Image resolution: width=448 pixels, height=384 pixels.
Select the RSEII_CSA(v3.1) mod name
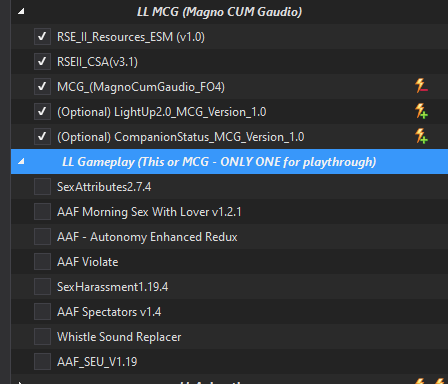(97, 62)
